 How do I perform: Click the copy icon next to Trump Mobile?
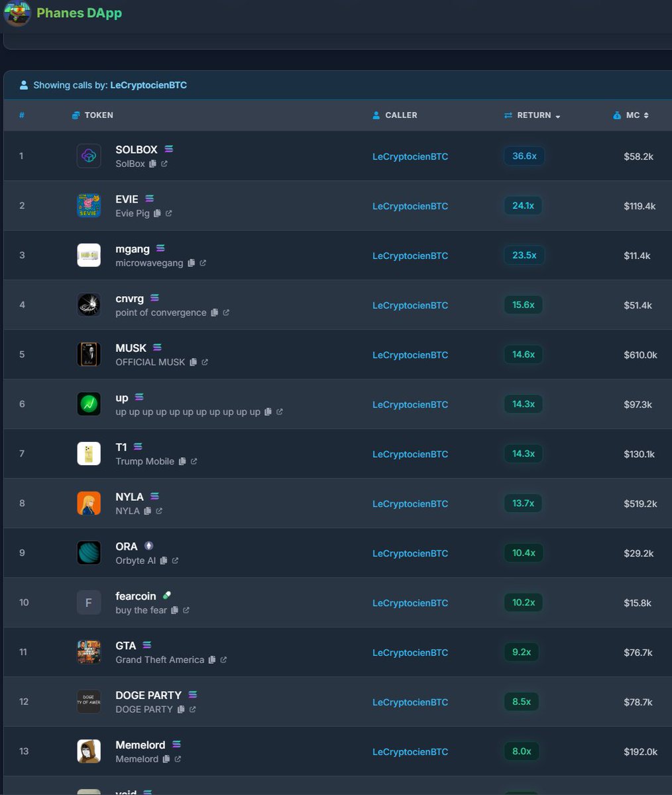click(x=184, y=461)
